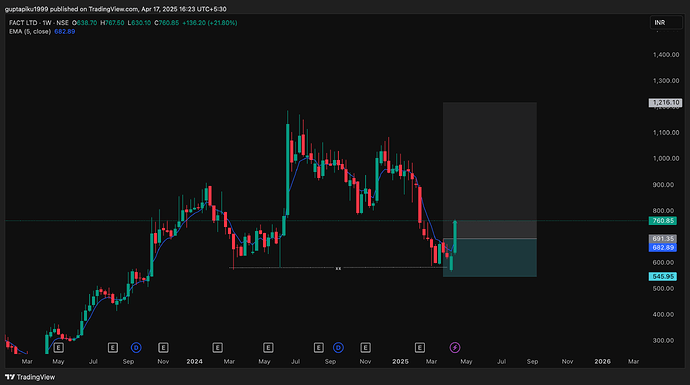Click the teal stop-loss zone of the position

490,258
